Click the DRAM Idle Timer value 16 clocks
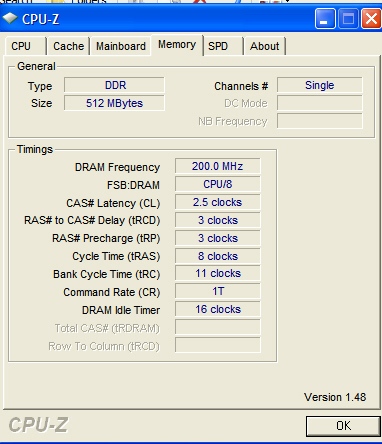 [x=218, y=309]
